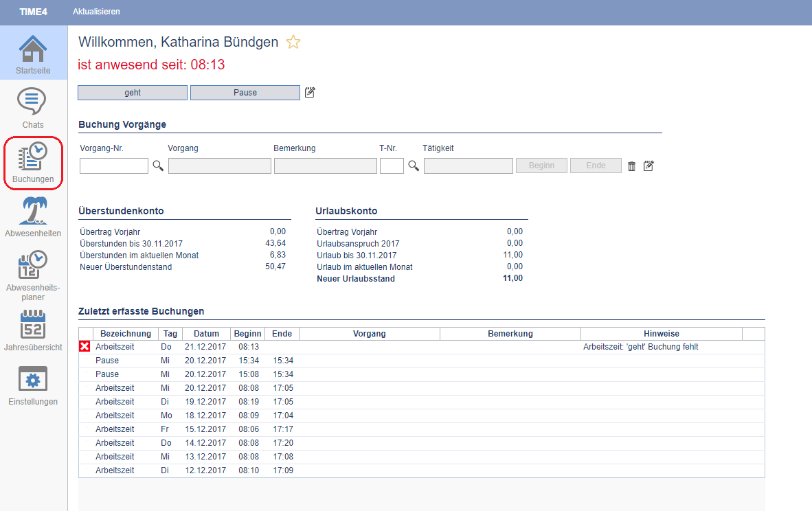Sort by the Datum column header
The width and height of the screenshot is (812, 511).
click(x=206, y=334)
